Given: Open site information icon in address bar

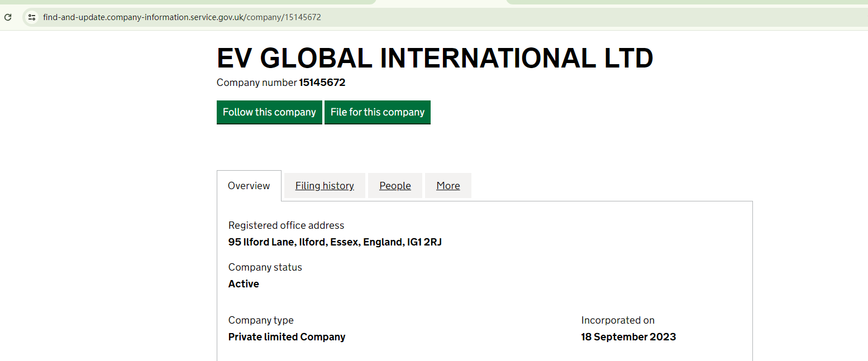Looking at the screenshot, I should pos(32,17).
